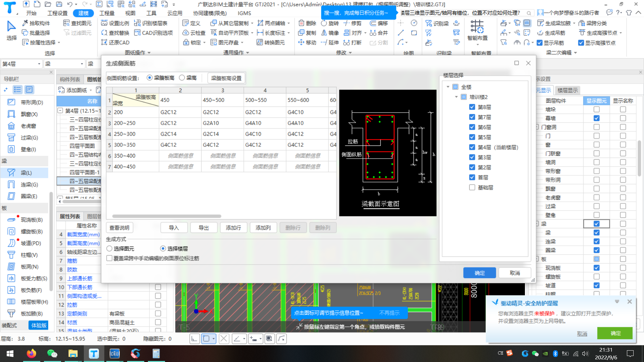Viewport: 644px width, 362px height.
Task: Click the 识别梁 recognize beam icon
Action: coord(429,23)
